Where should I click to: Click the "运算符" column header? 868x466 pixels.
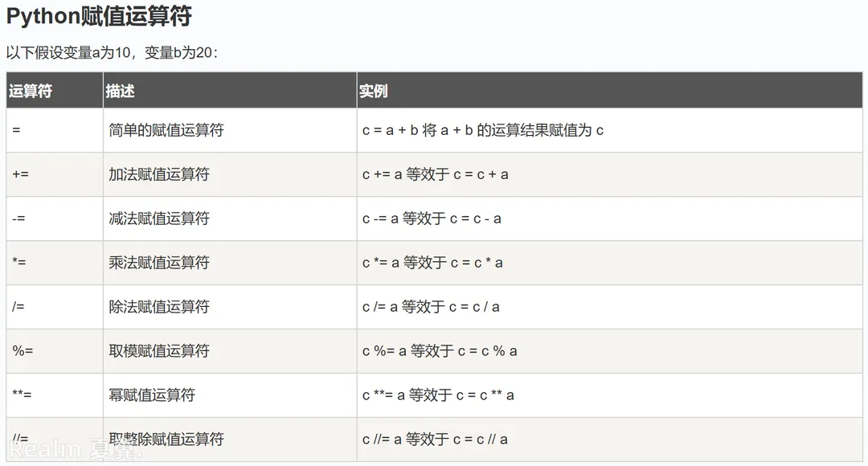coord(31,92)
